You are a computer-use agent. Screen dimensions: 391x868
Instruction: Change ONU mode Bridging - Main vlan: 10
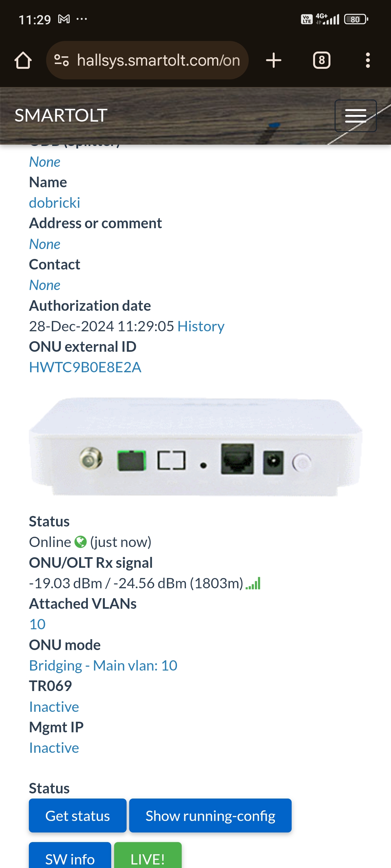pyautogui.click(x=103, y=665)
